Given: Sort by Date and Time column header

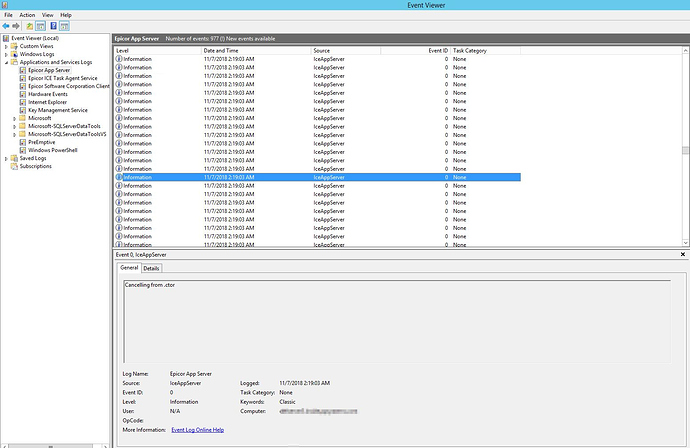Looking at the screenshot, I should (256, 51).
